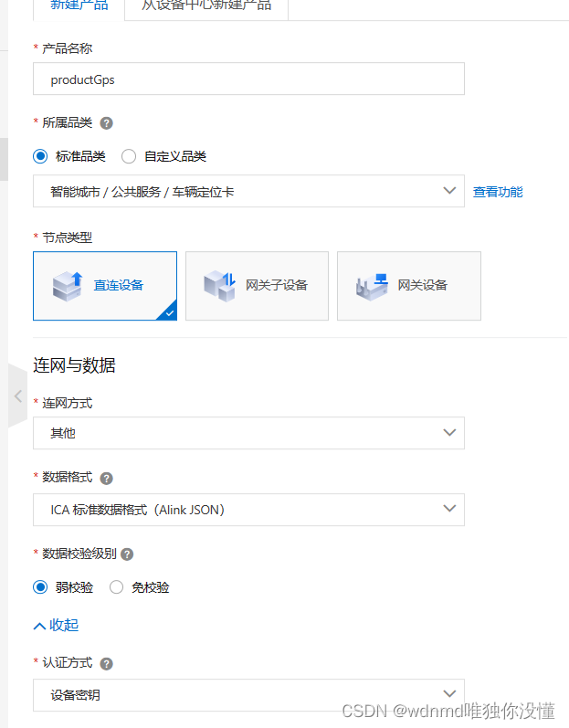Click the 产品名称 field label

coord(68,48)
